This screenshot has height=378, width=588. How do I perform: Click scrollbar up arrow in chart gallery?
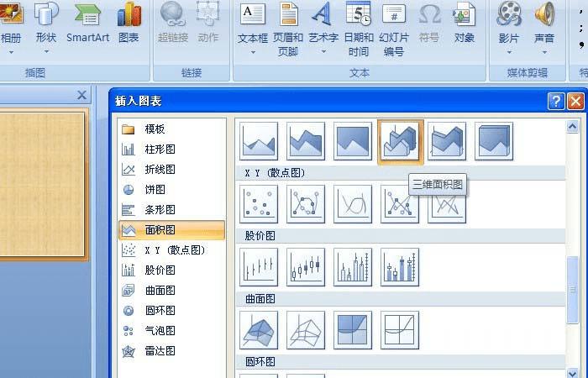click(x=572, y=127)
